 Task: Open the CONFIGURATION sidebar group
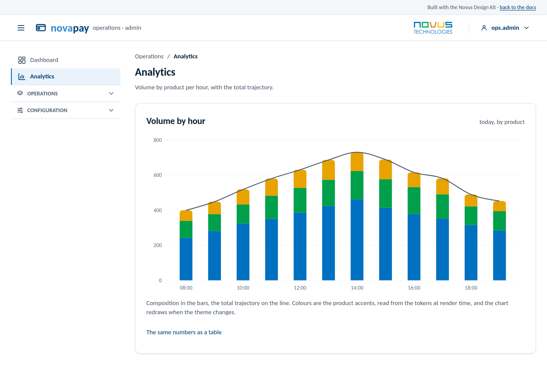coord(66,110)
